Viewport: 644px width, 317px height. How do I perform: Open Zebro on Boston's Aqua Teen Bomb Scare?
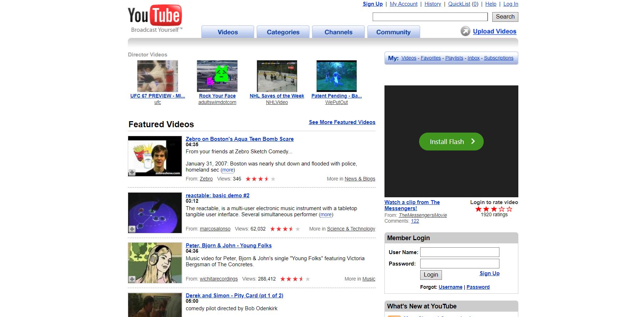(x=240, y=139)
